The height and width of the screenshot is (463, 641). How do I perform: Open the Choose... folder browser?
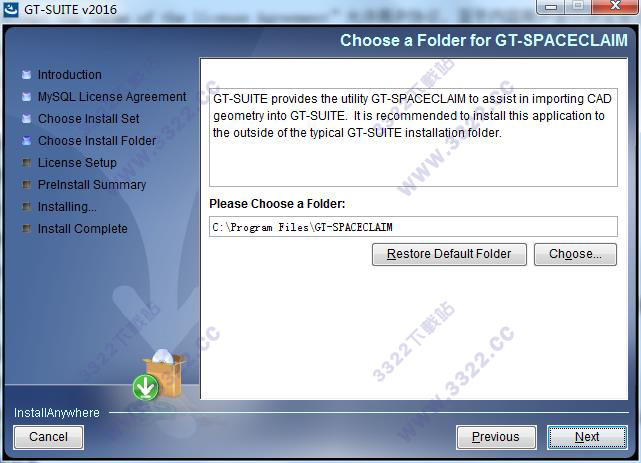(x=575, y=254)
